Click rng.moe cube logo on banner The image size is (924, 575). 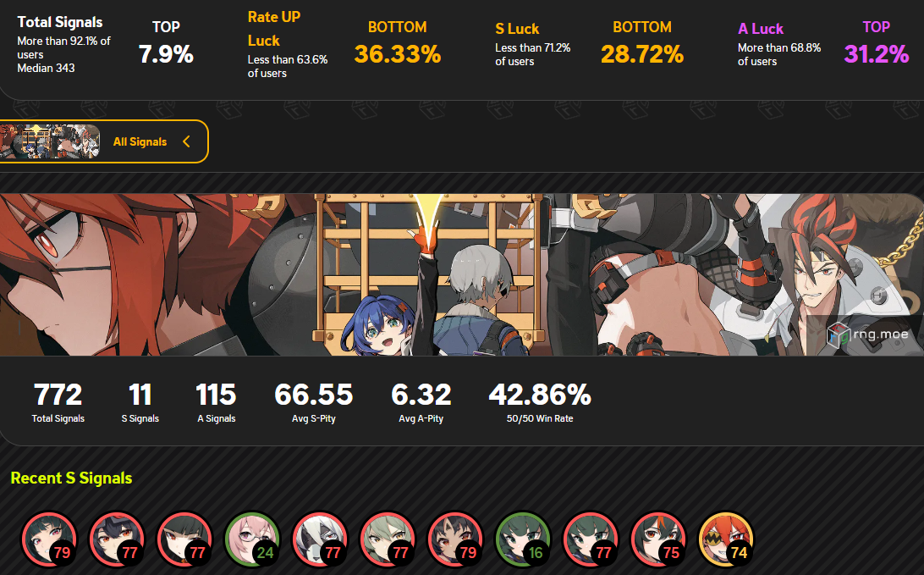[x=837, y=335]
